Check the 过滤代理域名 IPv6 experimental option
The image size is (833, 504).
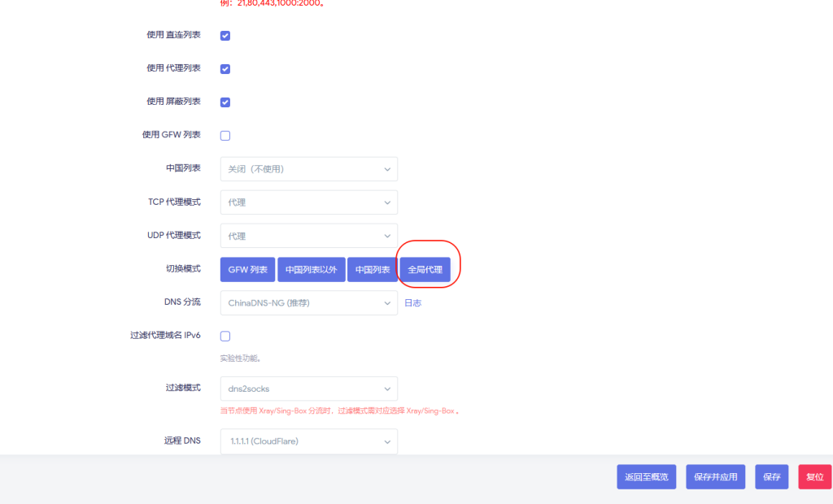pos(225,335)
